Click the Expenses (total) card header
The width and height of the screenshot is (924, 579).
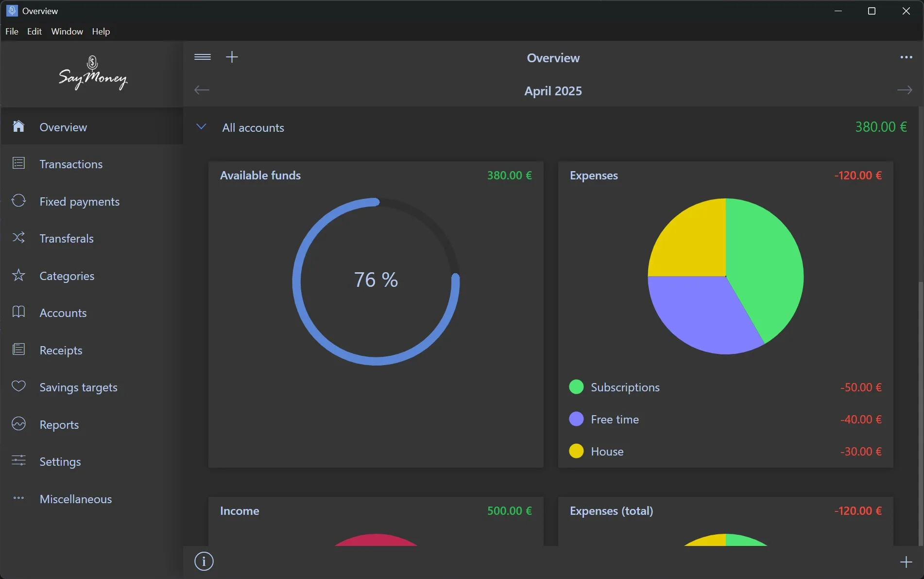pyautogui.click(x=611, y=511)
